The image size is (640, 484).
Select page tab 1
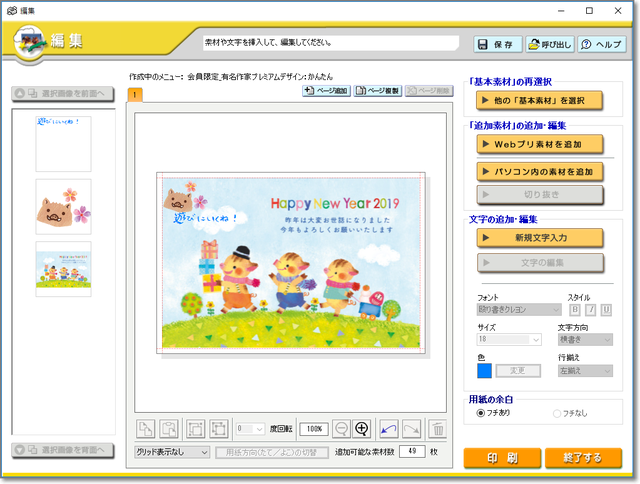(x=135, y=94)
